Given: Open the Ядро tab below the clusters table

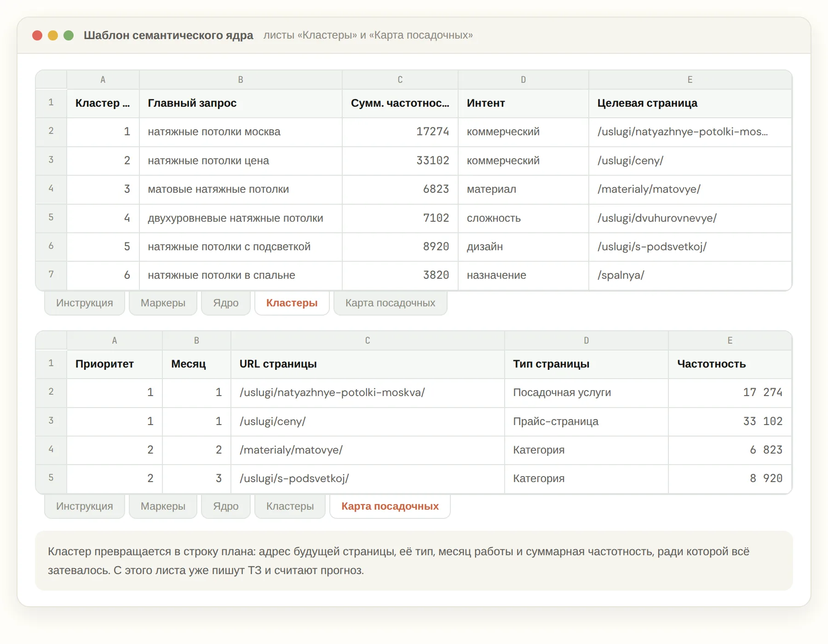Looking at the screenshot, I should (226, 303).
